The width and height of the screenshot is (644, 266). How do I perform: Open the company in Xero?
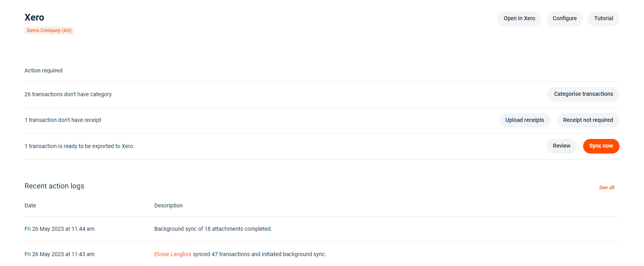[519, 18]
